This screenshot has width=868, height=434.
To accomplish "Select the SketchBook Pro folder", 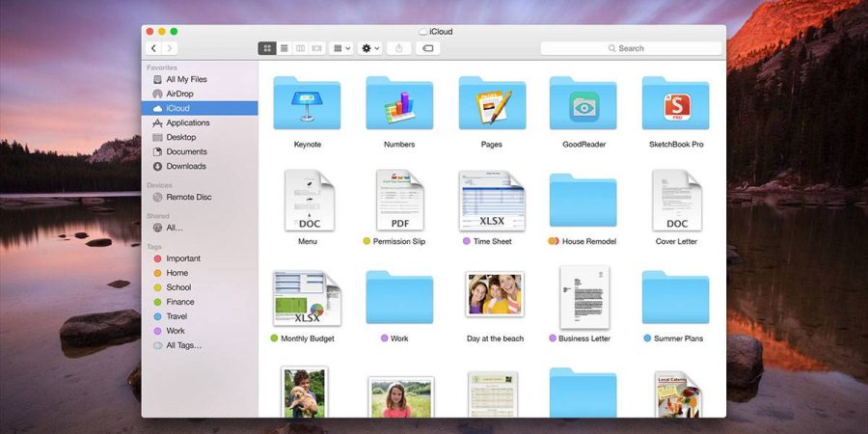I will 676,103.
